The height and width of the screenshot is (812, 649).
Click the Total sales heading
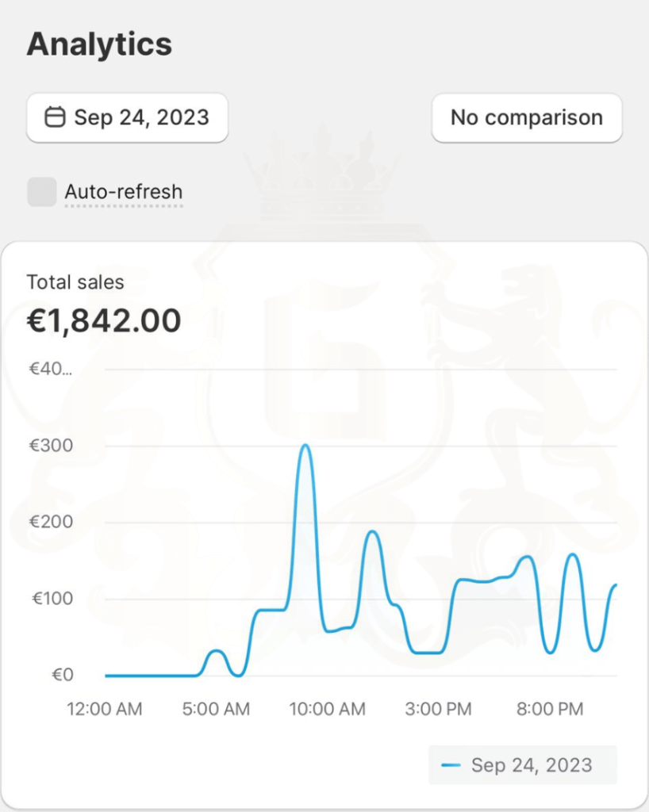click(75, 282)
